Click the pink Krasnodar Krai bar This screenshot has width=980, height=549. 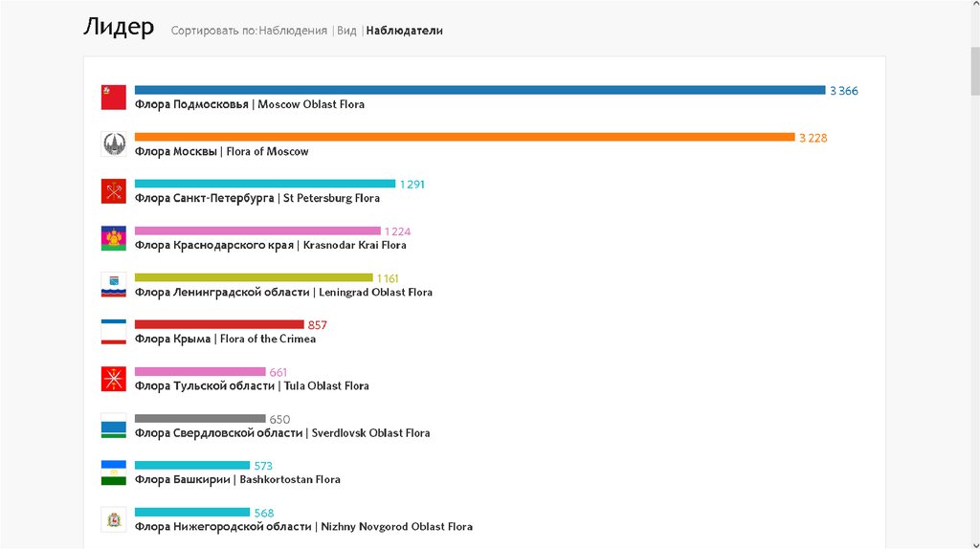257,231
